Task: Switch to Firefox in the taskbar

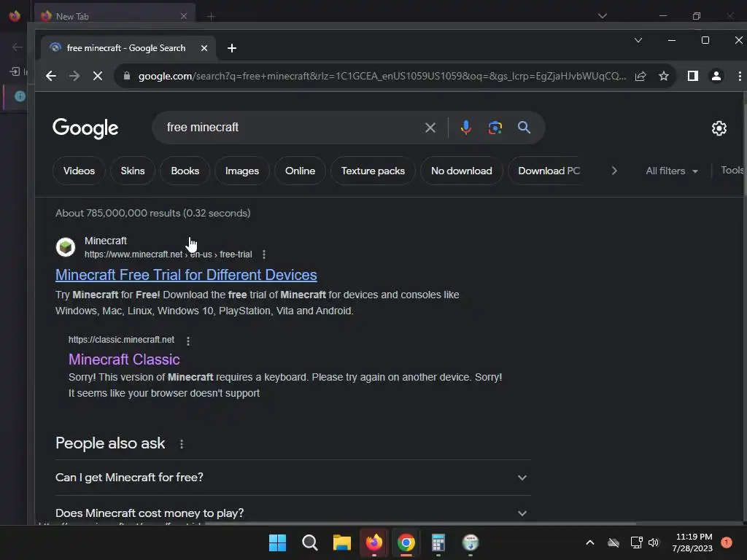Action: (x=374, y=542)
